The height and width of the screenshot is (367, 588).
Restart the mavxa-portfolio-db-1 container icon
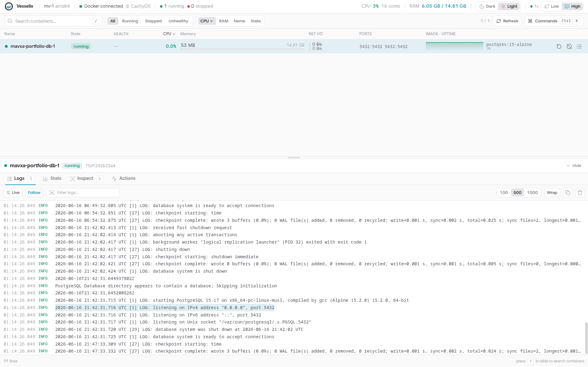[x=559, y=47]
